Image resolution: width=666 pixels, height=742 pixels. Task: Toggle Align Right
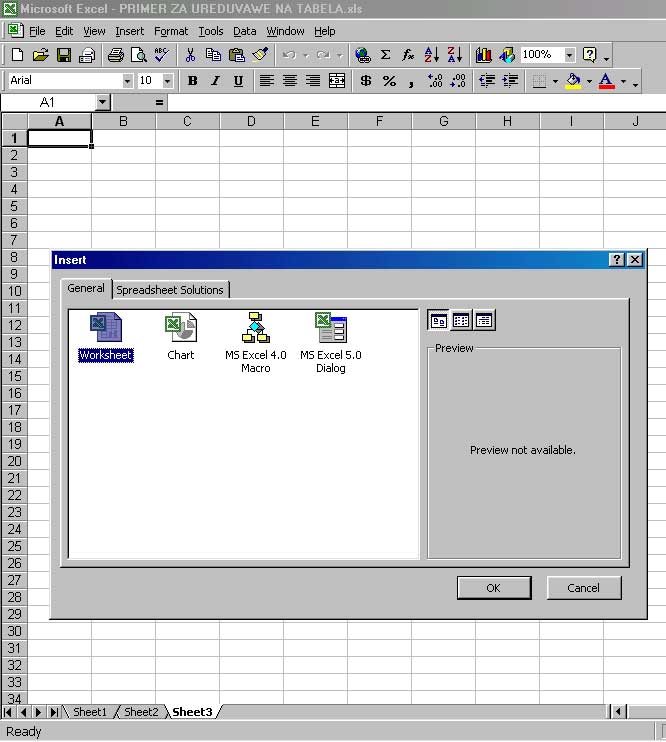click(313, 81)
